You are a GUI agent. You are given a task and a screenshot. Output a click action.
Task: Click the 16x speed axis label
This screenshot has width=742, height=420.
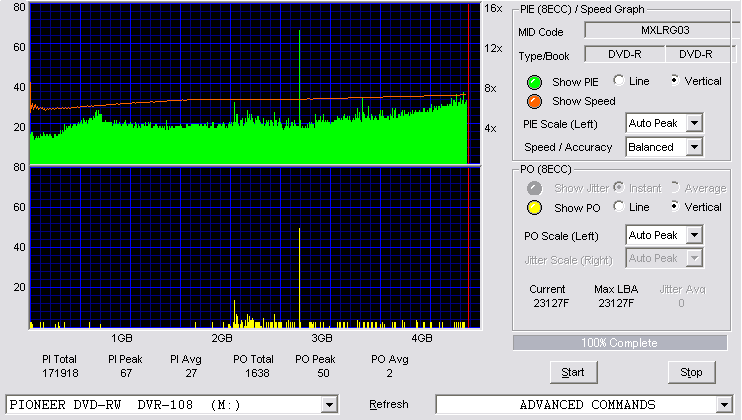click(493, 9)
